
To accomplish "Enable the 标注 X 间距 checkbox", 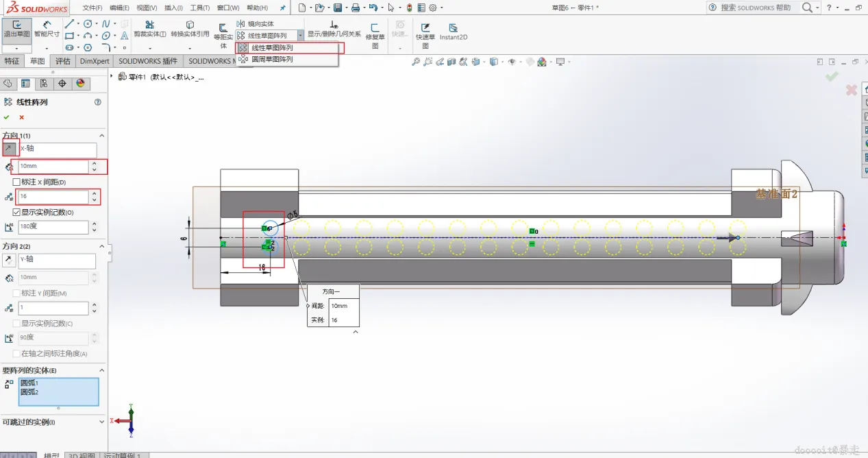I will pos(17,182).
